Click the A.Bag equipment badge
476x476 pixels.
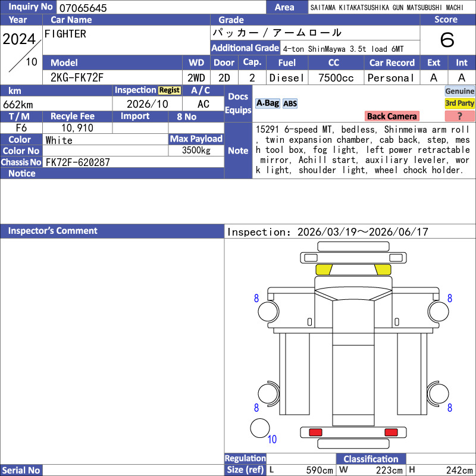(x=267, y=104)
